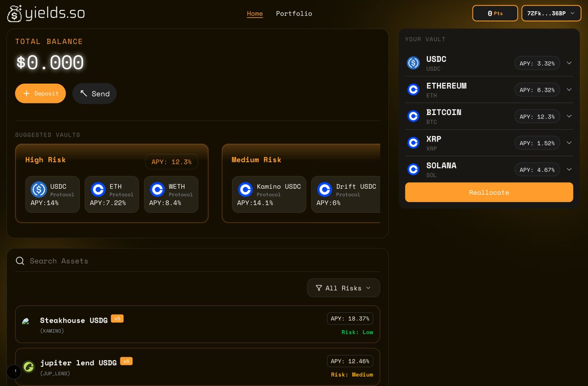Click the search magnifier icon
This screenshot has width=588, height=386.
tap(20, 261)
